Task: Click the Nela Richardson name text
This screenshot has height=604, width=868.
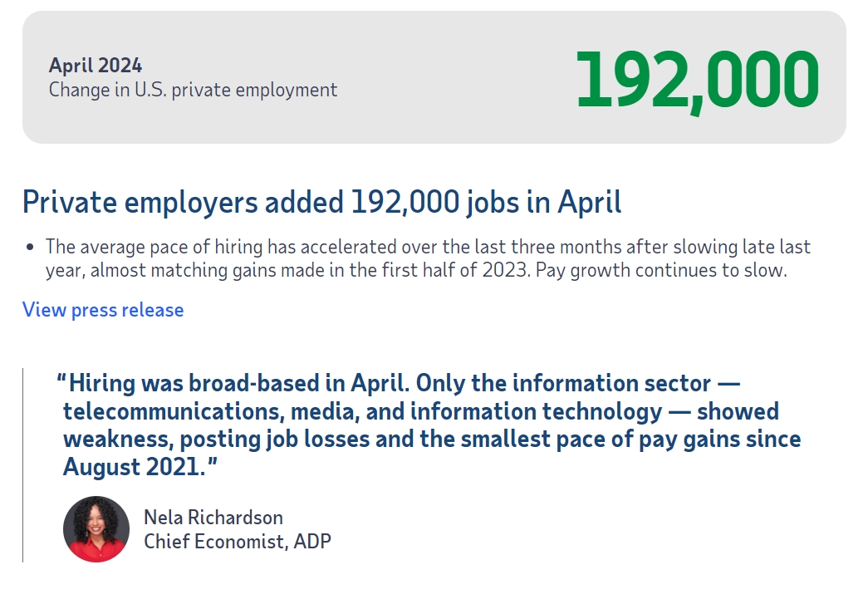Action: tap(213, 517)
